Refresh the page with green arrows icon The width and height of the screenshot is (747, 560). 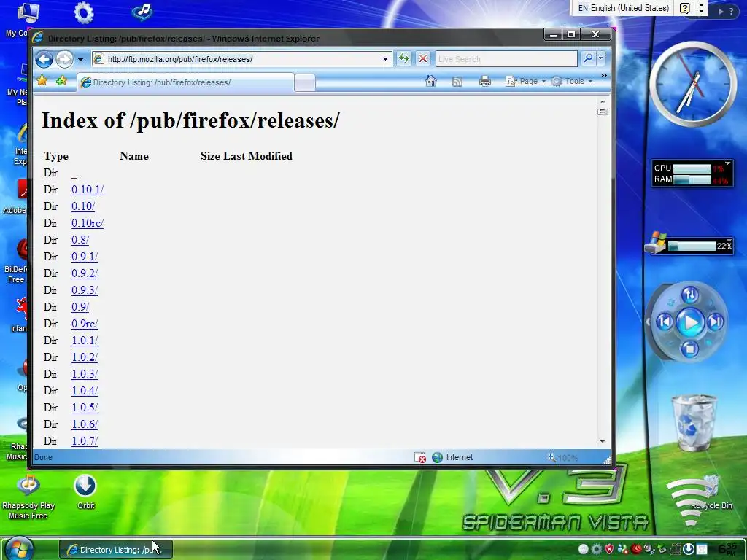pos(404,58)
